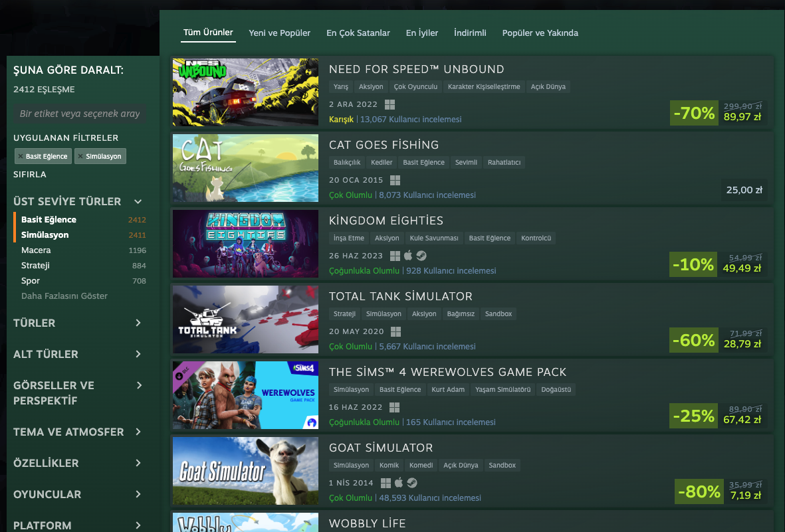Collapse the Üst Seviye Türler section
This screenshot has height=532, width=785.
tap(138, 202)
